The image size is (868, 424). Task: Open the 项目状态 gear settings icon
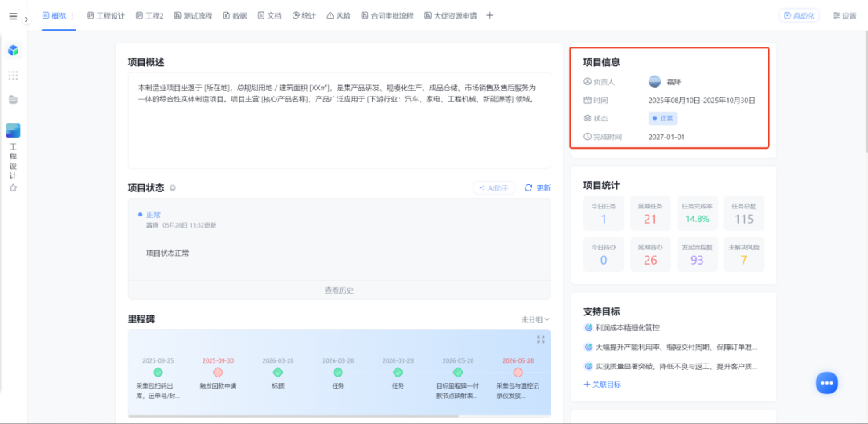pos(173,188)
